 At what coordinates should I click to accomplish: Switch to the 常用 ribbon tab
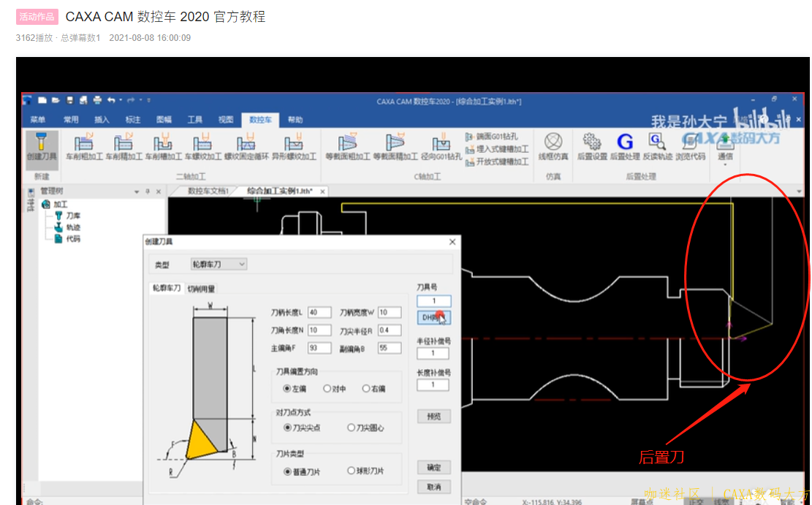click(71, 120)
